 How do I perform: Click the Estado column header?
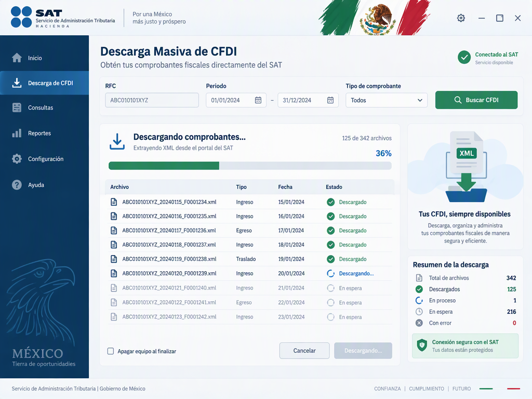pyautogui.click(x=334, y=187)
